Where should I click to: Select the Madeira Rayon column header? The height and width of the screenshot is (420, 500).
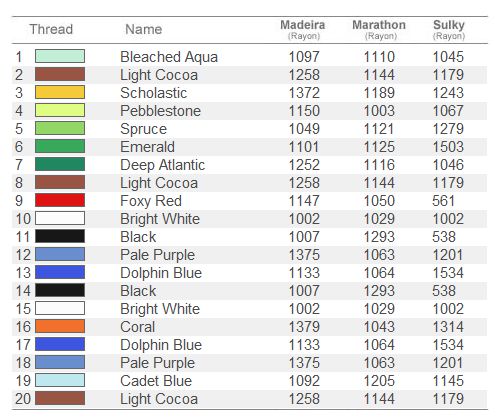pyautogui.click(x=303, y=29)
